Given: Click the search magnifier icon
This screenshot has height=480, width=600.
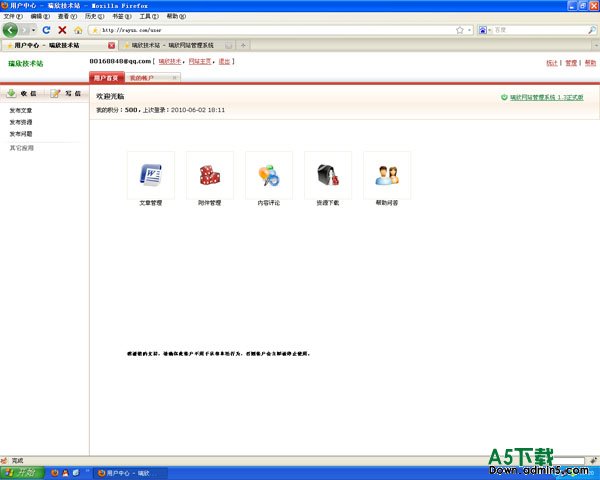Looking at the screenshot, I should [x=592, y=30].
